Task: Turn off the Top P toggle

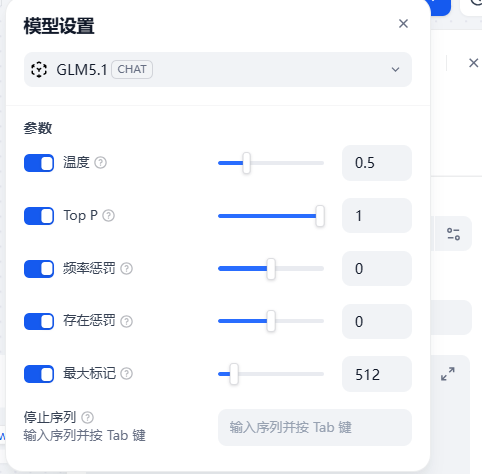Action: 39,216
